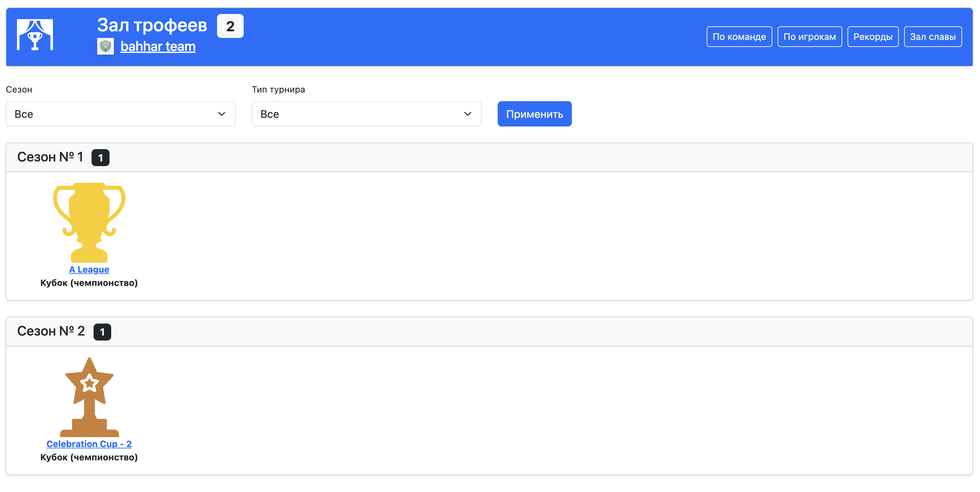Screen dimensions: 980x492
Task: Open the Сезон filter dropdown
Action: [120, 114]
